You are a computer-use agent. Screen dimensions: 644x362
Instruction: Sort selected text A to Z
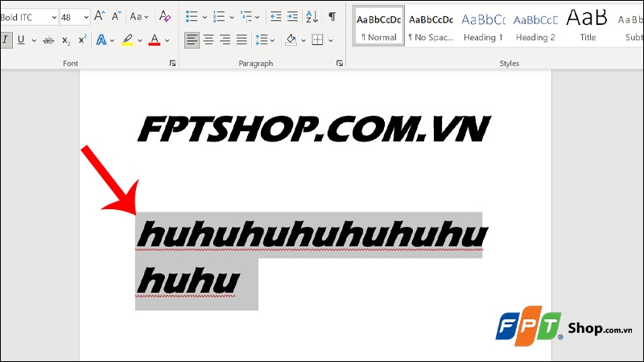[x=312, y=16]
